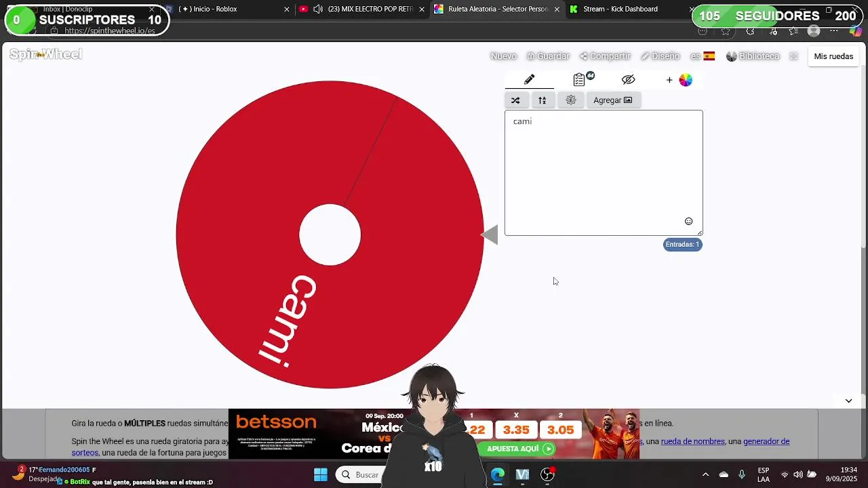The width and height of the screenshot is (868, 488).
Task: Click the Entradas: 1 counter badge
Action: (x=682, y=245)
